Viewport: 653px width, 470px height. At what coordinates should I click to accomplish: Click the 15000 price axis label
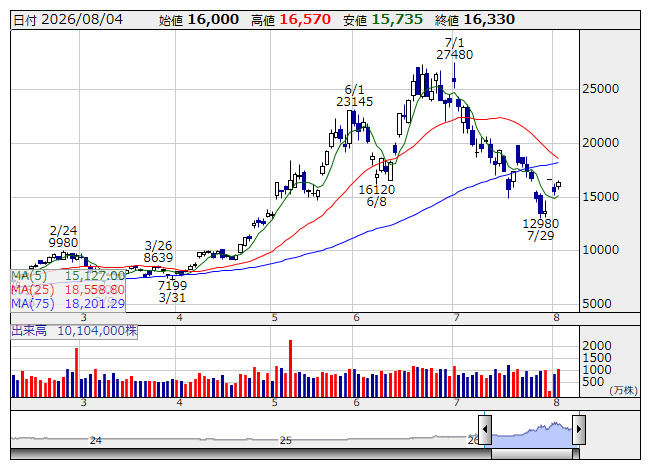point(600,196)
